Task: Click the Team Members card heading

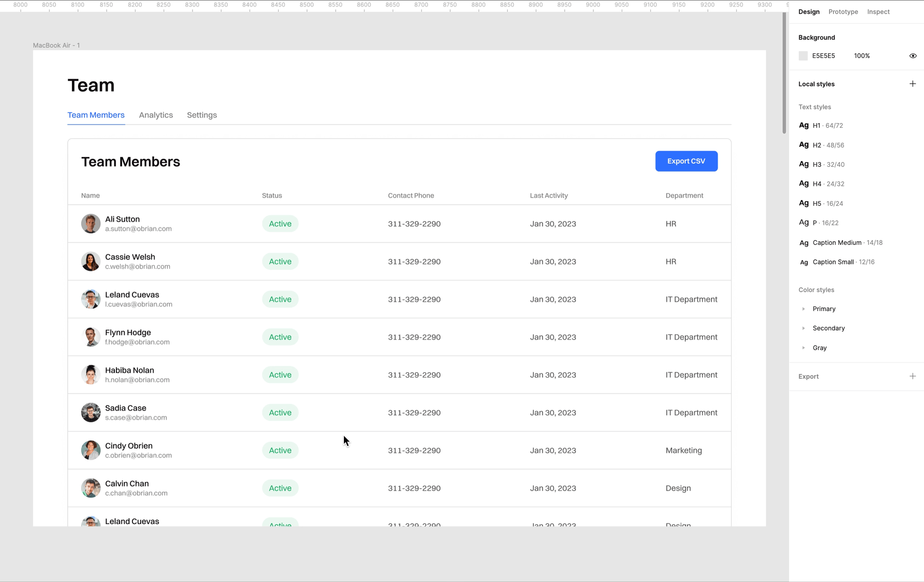Action: point(131,162)
